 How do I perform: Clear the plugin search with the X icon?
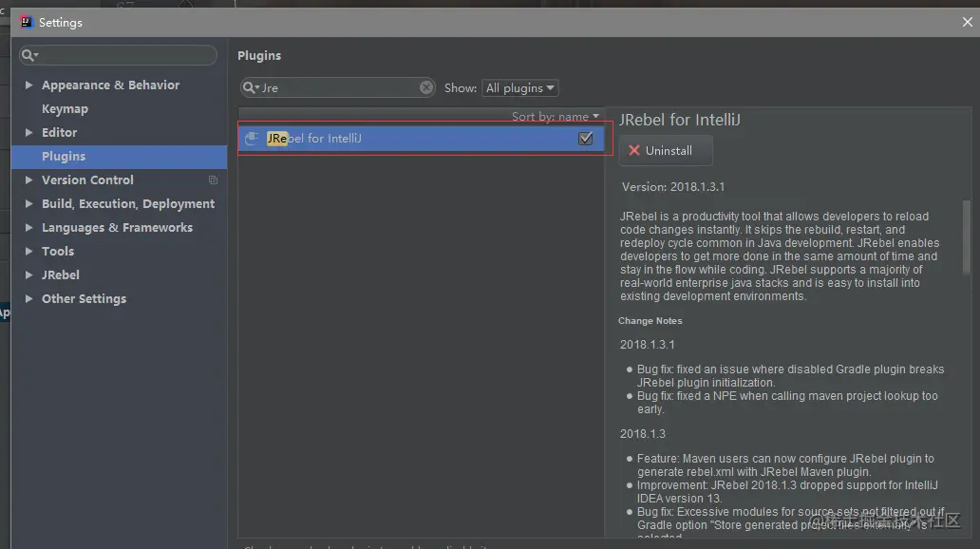click(426, 87)
